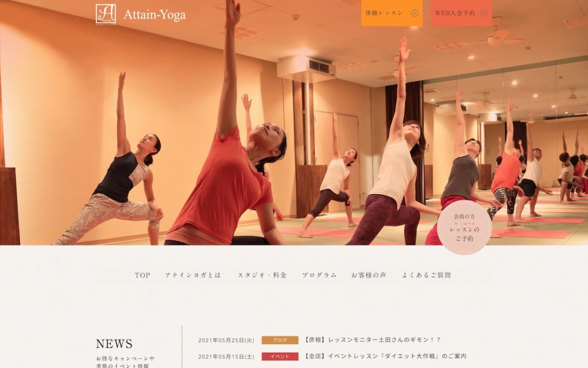Screen dimensions: 588x368
Task: Click the yoga class hero photo
Action: pyautogui.click(x=294, y=123)
